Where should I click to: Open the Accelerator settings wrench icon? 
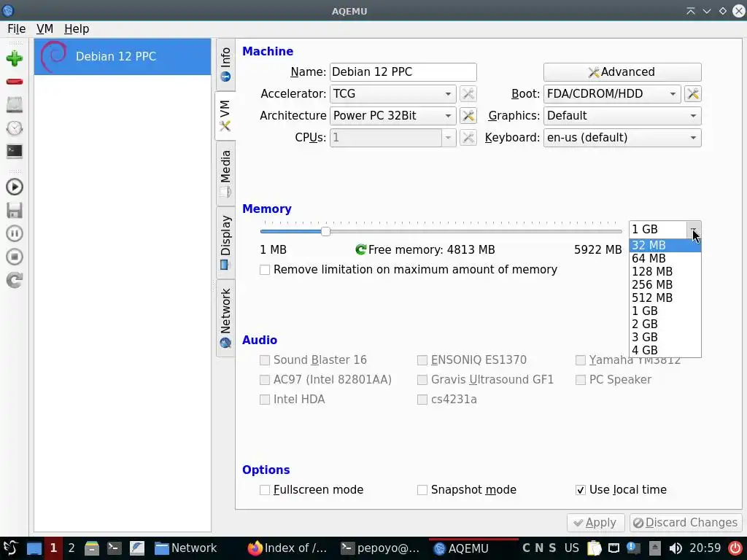468,94
